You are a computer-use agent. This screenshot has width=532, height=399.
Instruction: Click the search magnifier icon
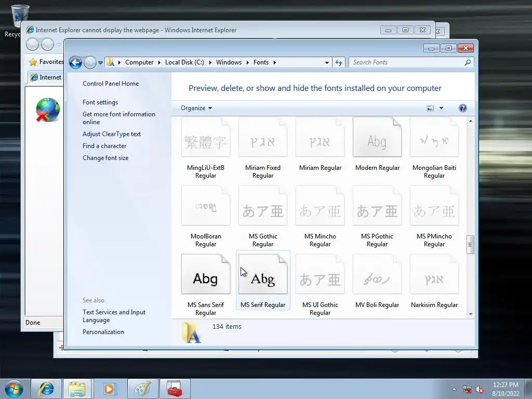[x=468, y=62]
